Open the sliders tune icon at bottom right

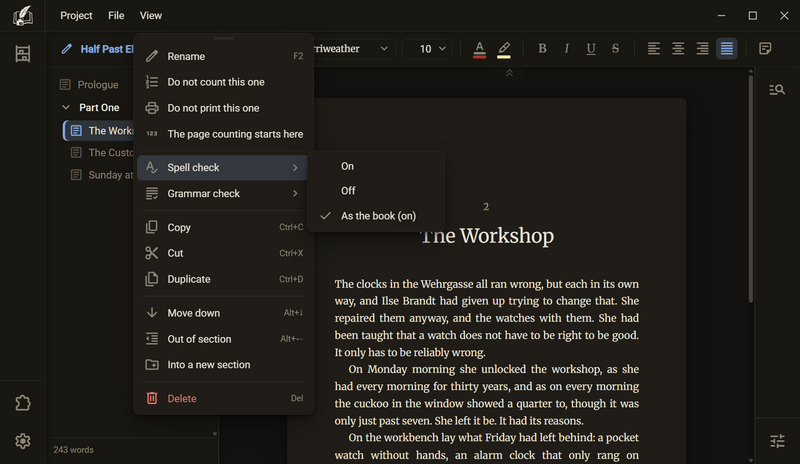777,441
